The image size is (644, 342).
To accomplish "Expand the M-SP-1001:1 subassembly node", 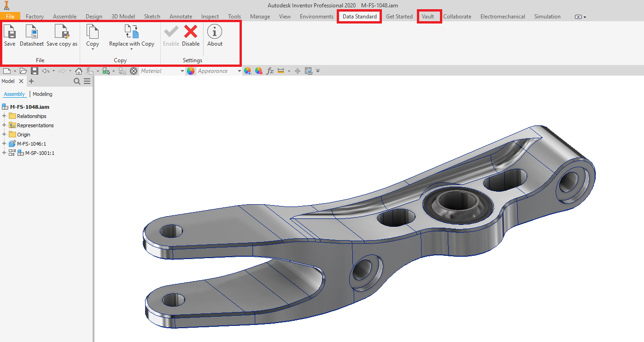I will coord(4,153).
